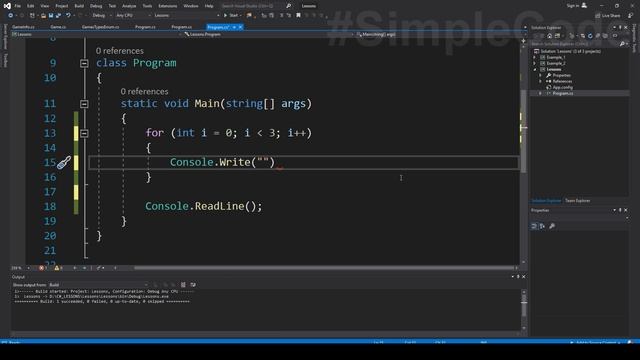
Task: Open the File menu
Action: 18,6
